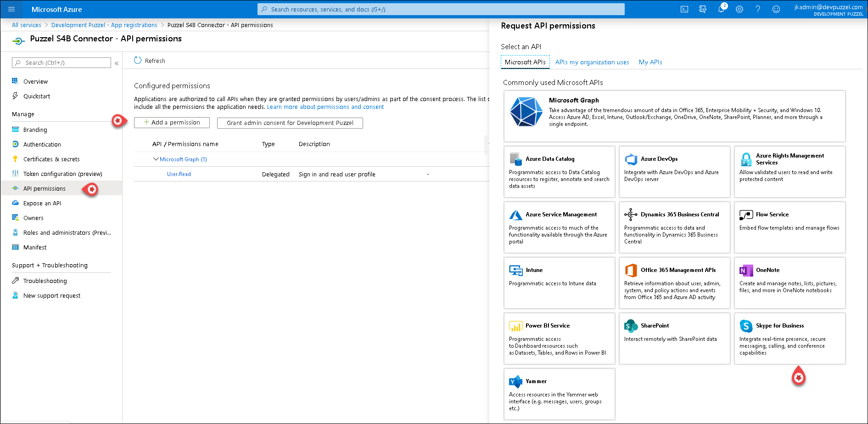Collapse the left sidebar with the chevron
Viewport: 868px width, 424px height.
[117, 63]
